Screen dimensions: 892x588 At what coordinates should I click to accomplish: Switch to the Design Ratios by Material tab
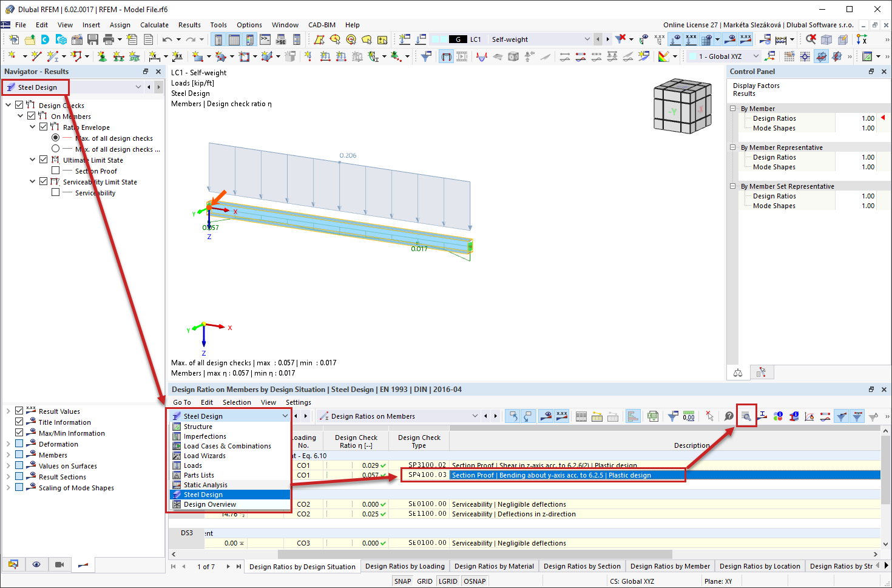click(494, 566)
